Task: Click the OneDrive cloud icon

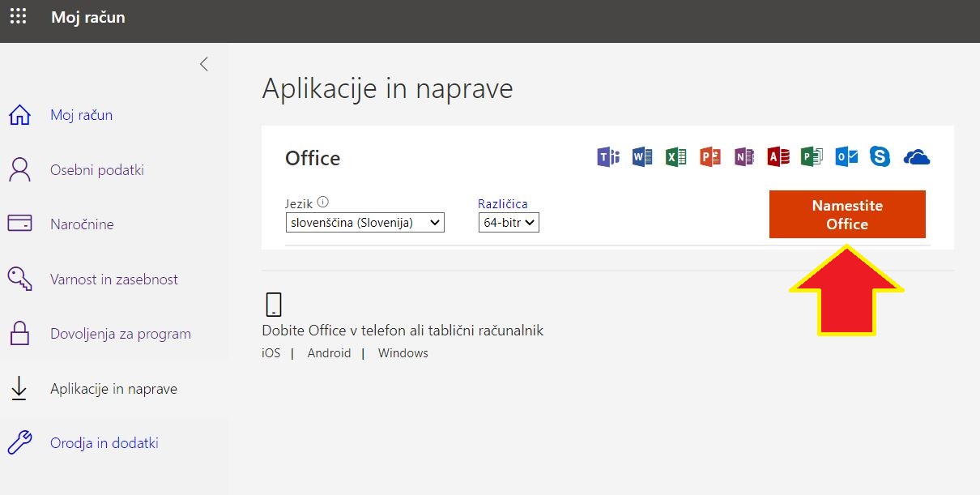Action: [x=917, y=157]
